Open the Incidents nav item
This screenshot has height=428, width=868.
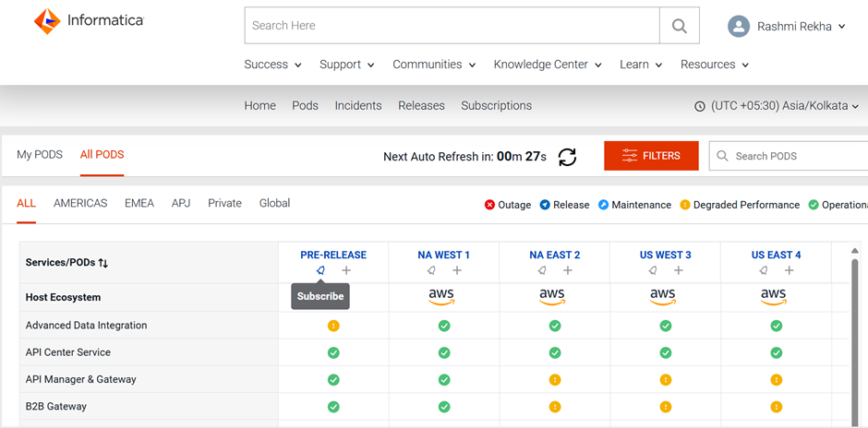[x=358, y=106]
